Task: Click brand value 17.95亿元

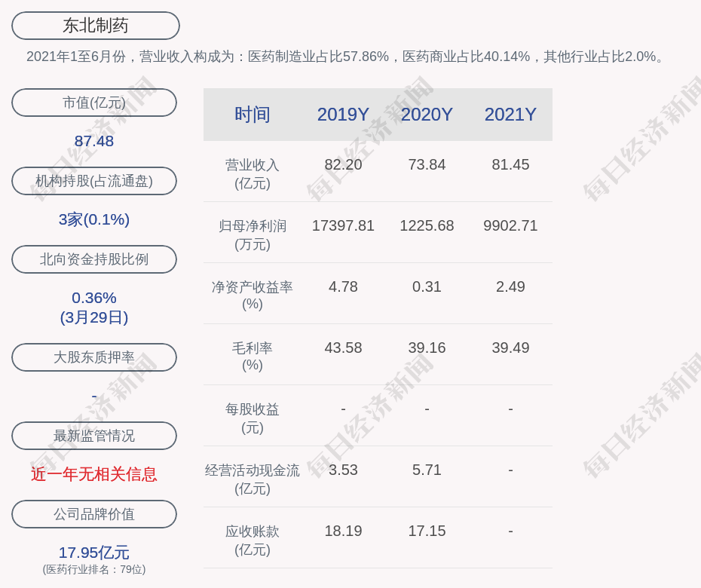Action: (x=94, y=553)
